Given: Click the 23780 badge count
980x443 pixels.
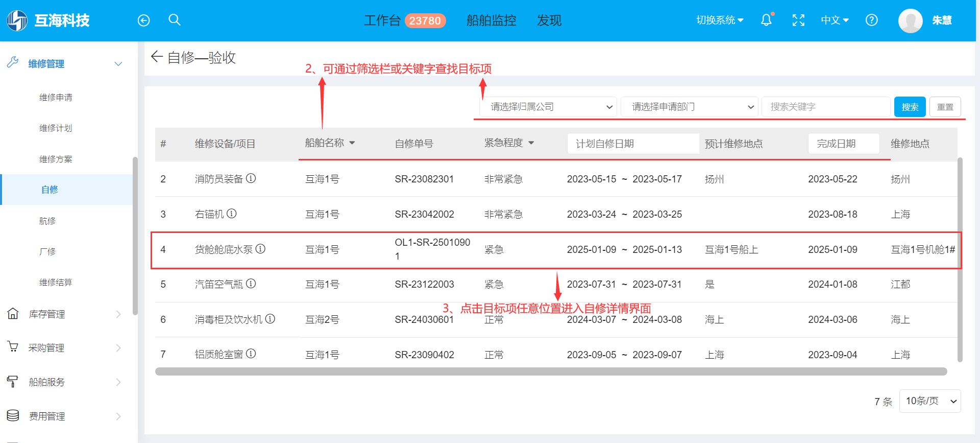Looking at the screenshot, I should pos(425,20).
